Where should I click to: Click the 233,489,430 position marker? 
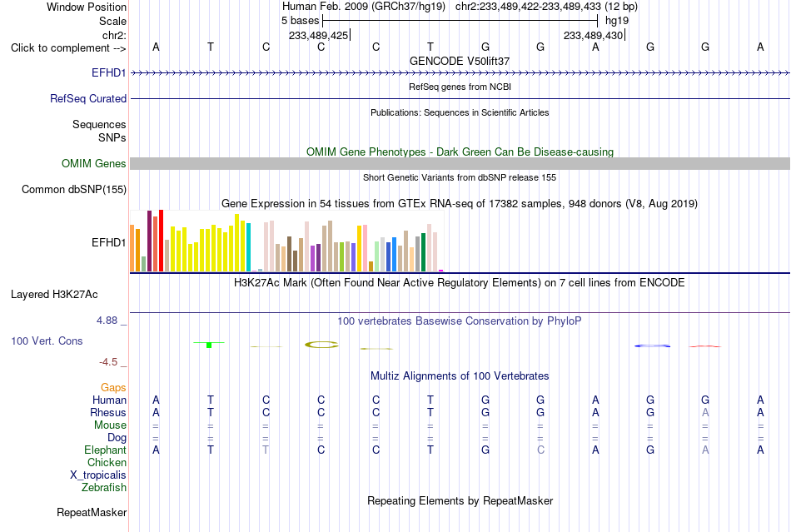(594, 35)
